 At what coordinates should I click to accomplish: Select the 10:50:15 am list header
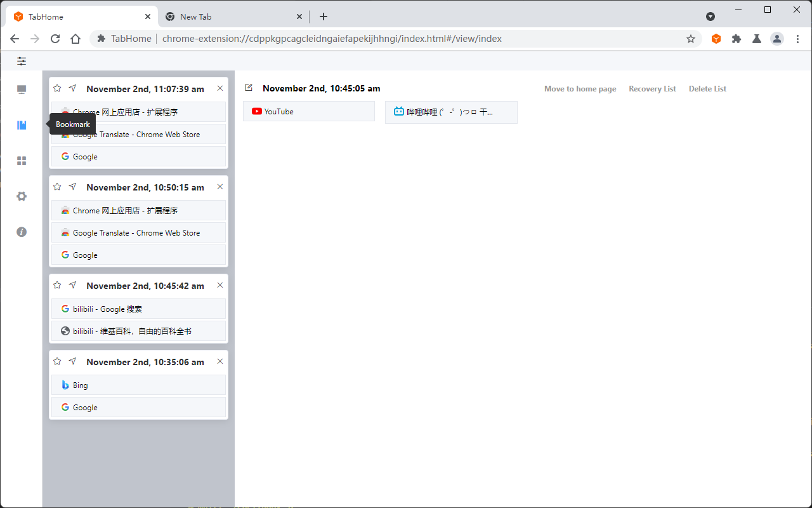[x=145, y=187]
